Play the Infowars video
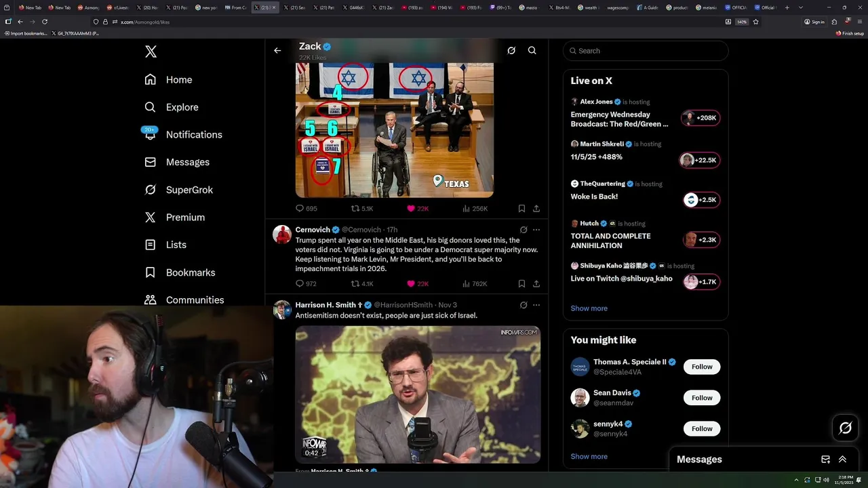The height and width of the screenshot is (488, 868). click(418, 394)
